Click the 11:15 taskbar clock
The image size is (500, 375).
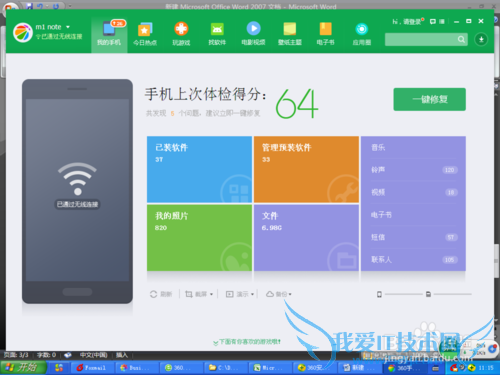pyautogui.click(x=486, y=368)
